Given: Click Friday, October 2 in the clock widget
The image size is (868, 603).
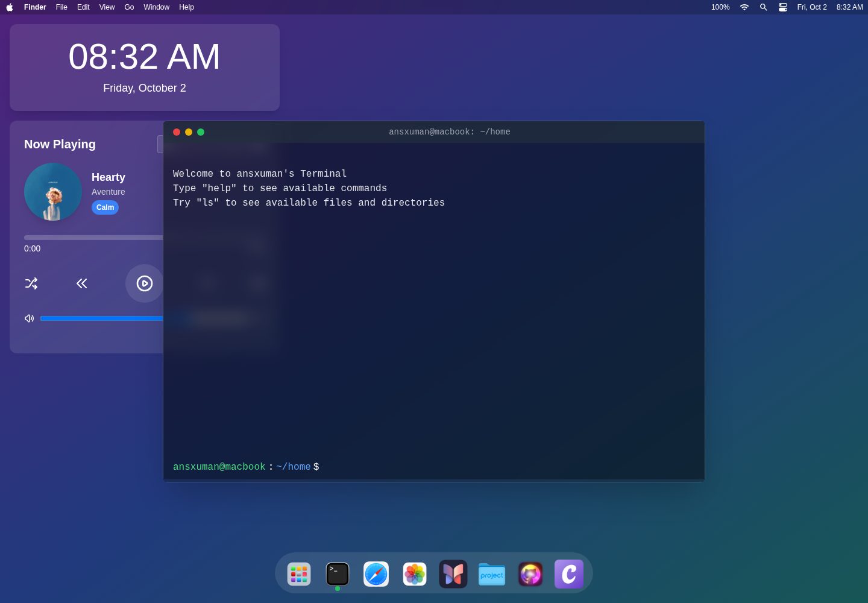Looking at the screenshot, I should 145,88.
